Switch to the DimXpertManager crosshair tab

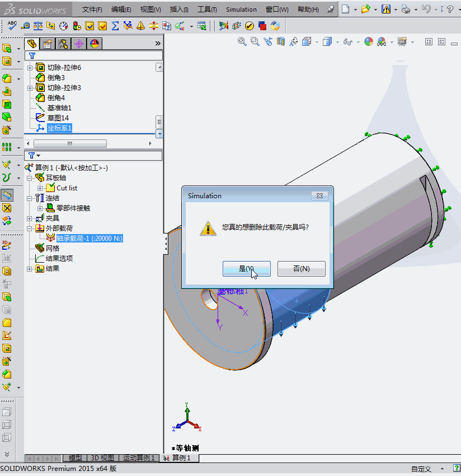[x=79, y=44]
